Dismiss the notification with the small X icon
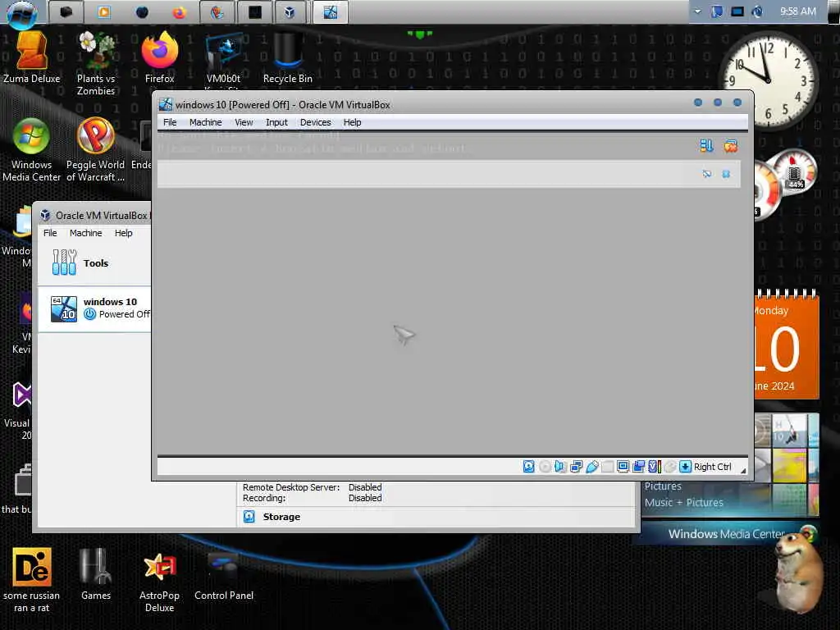Image resolution: width=840 pixels, height=630 pixels. tap(726, 174)
